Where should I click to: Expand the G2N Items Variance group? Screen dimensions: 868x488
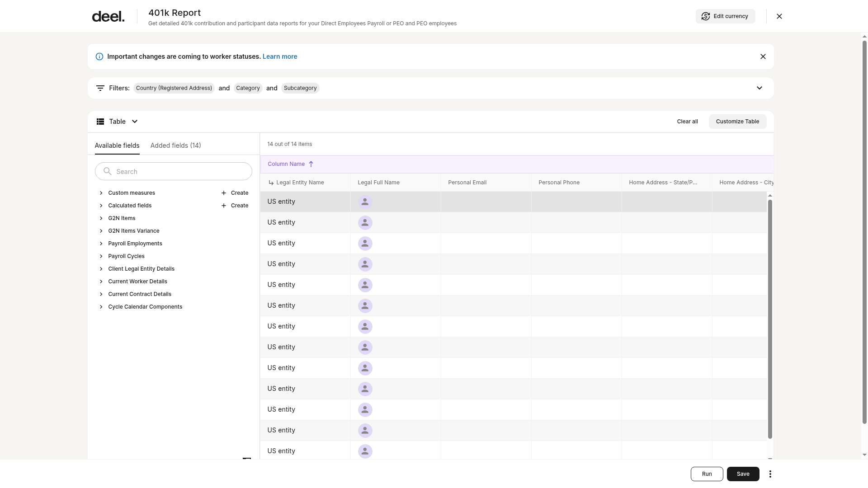coord(101,231)
